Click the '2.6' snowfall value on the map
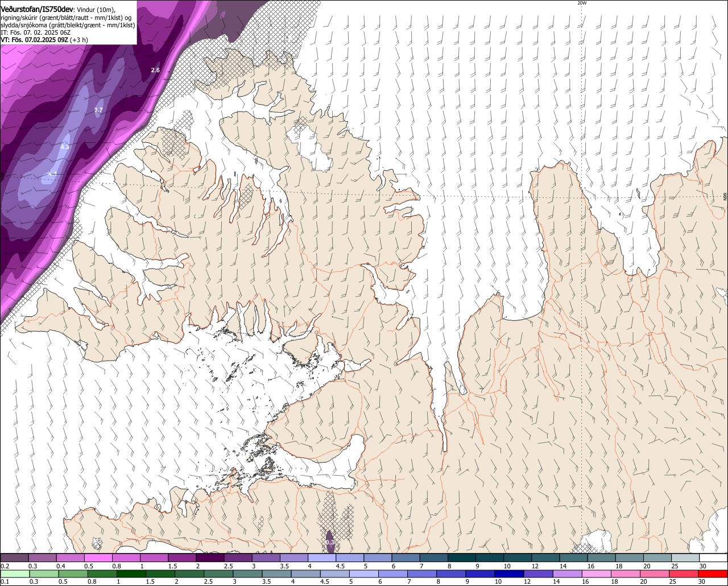The image size is (728, 586). (x=155, y=70)
